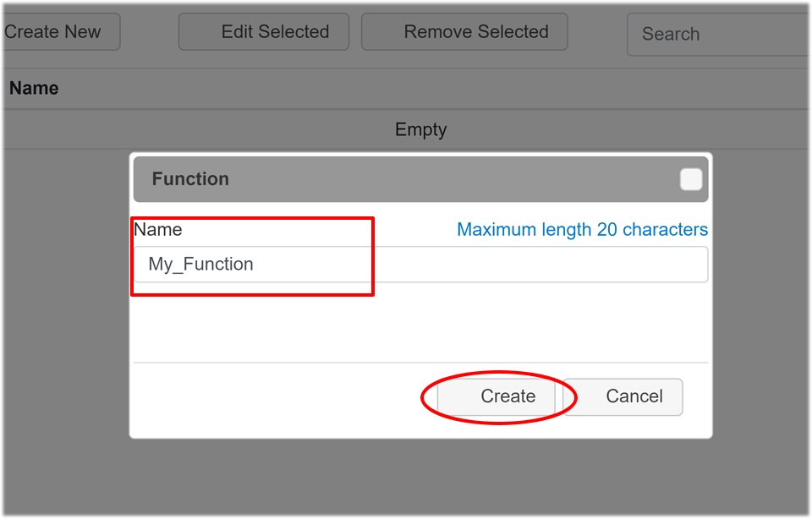This screenshot has width=812, height=519.
Task: Toggle the checkbox in the Function dialog header
Action: 690,179
